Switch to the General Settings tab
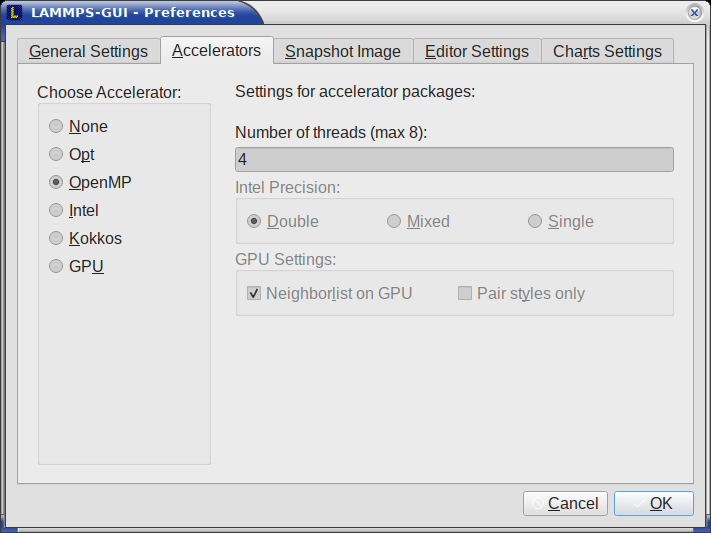 [88, 51]
